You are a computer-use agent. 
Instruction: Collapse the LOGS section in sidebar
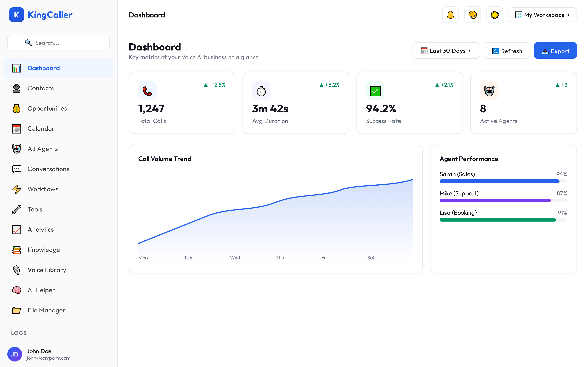point(18,333)
